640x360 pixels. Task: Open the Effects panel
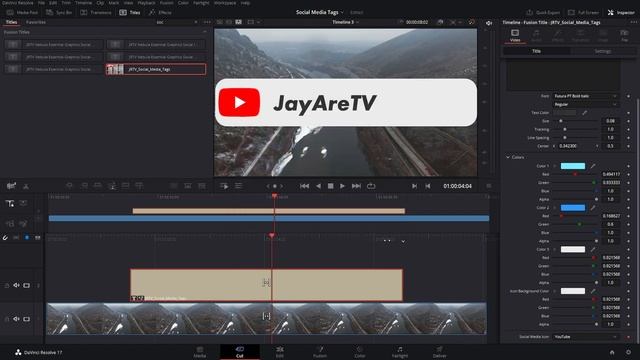click(x=160, y=13)
